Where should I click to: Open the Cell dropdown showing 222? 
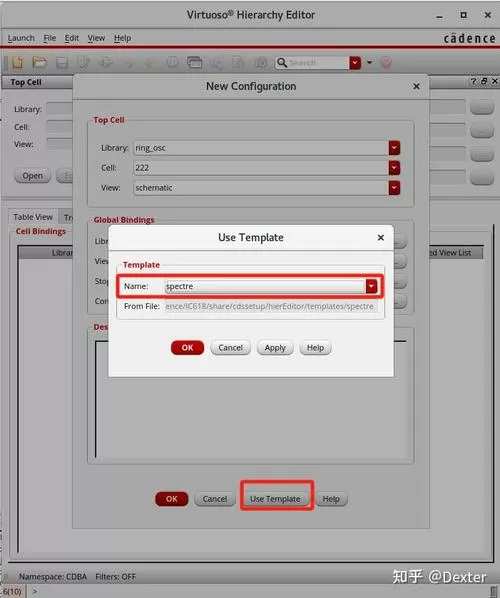394,168
